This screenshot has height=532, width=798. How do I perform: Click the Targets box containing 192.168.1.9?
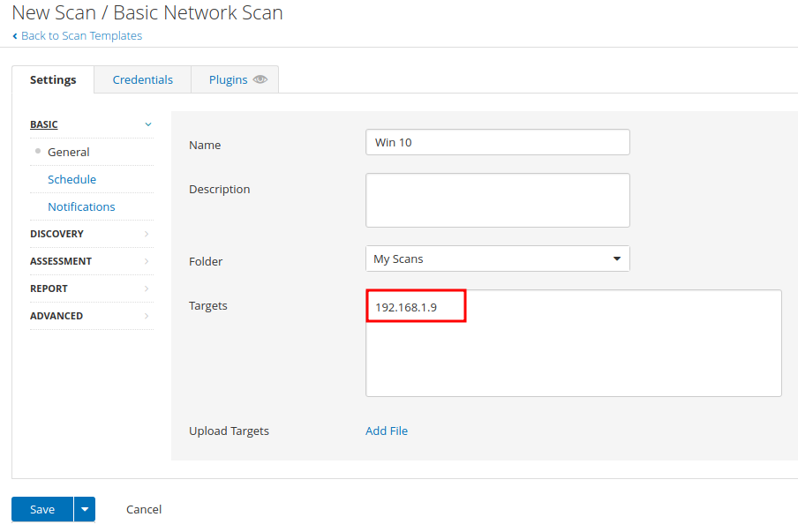574,343
